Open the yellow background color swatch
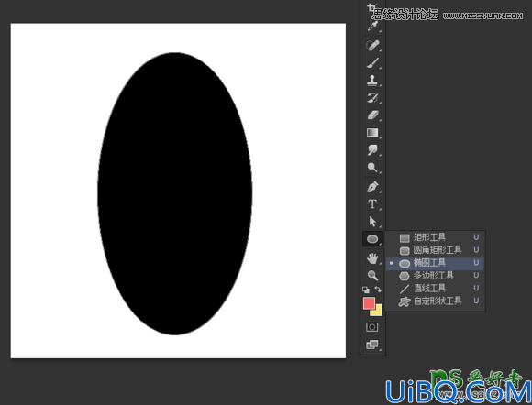Viewport: 532px width, 405px height. (x=378, y=312)
